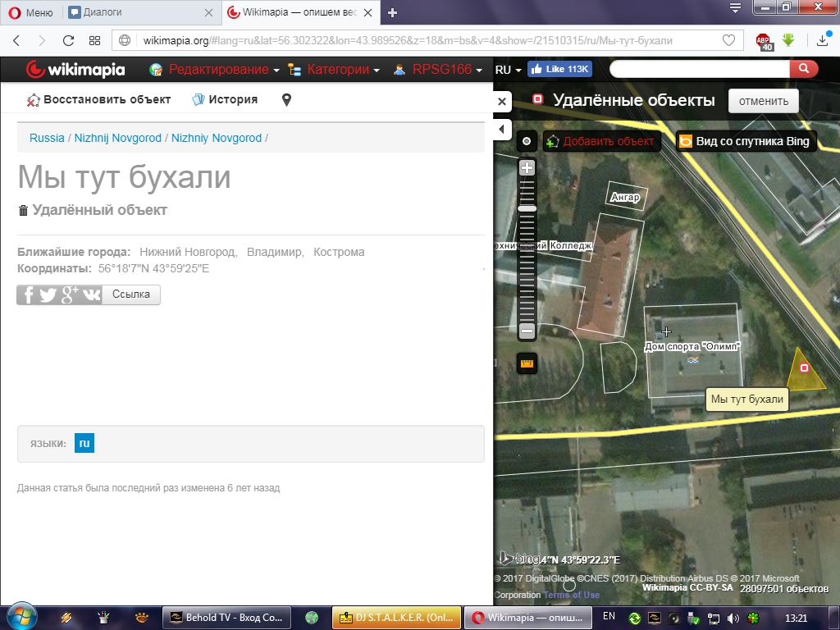Open the Nizhnij Novgorod breadcrumb link

[x=117, y=138]
